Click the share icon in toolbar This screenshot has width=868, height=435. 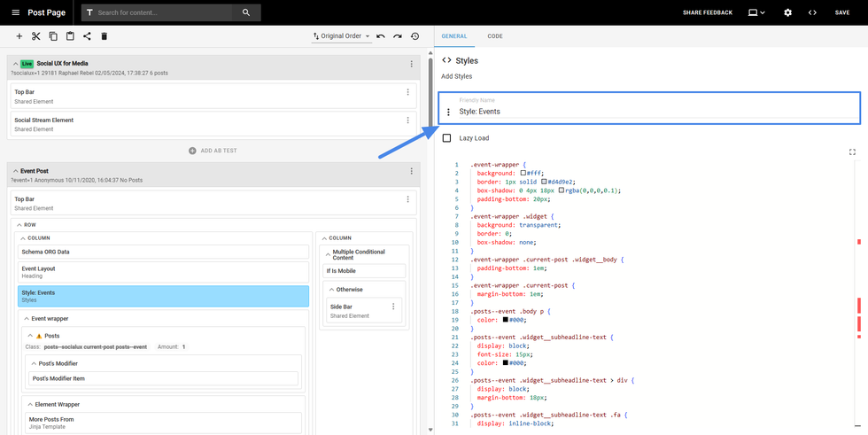tap(87, 36)
